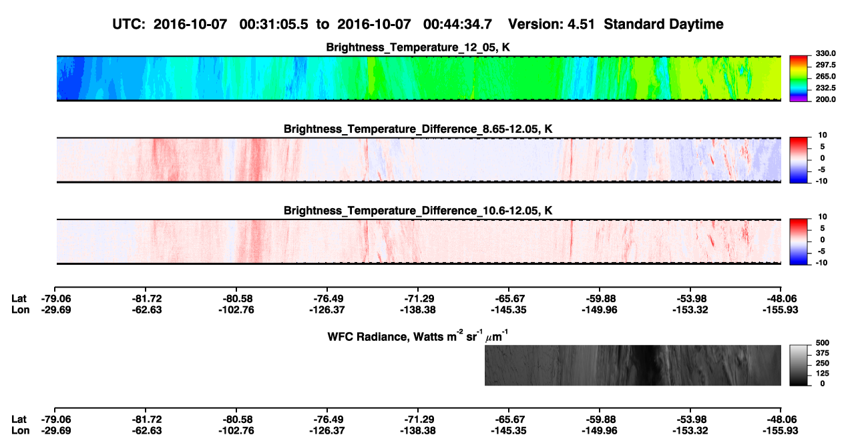Click the 10 label on the 8.65-12.05 colorbar

pos(822,135)
